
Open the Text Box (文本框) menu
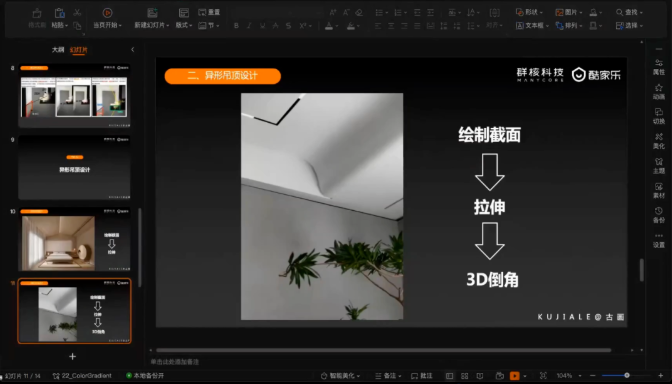tap(532, 26)
